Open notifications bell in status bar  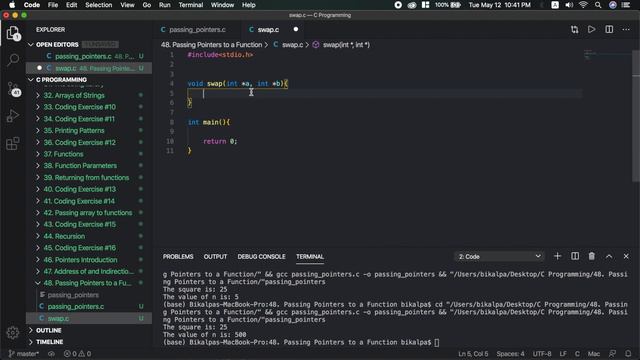pyautogui.click(x=628, y=354)
